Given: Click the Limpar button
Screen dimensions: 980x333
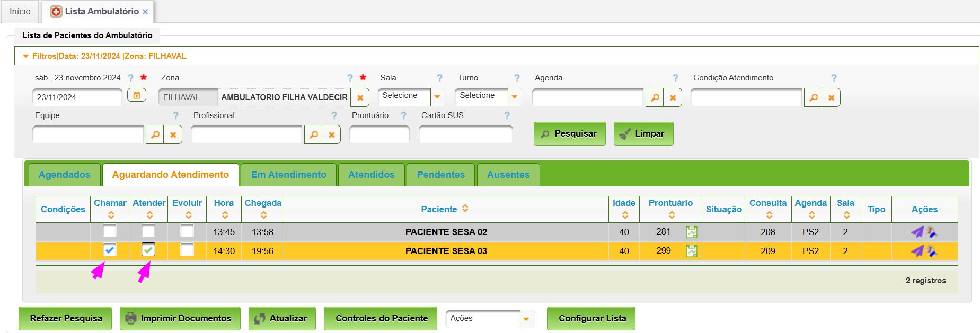Looking at the screenshot, I should 643,133.
